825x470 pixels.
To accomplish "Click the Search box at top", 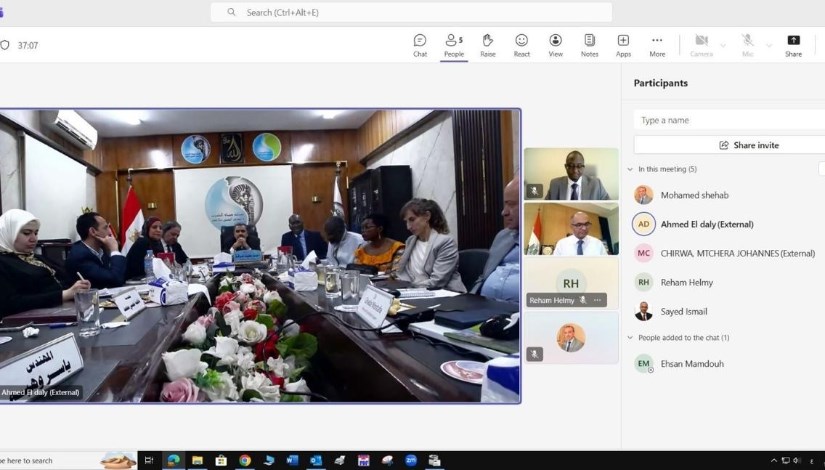I will coord(411,12).
